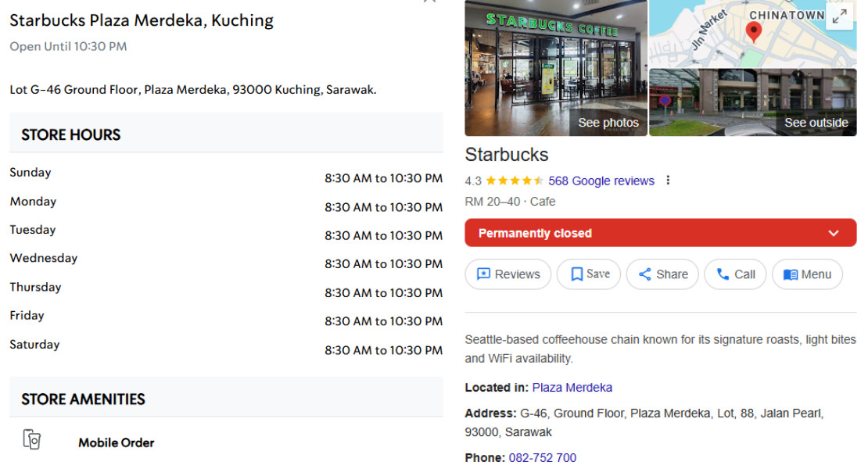Follow the Plaza Merdeka link
The image size is (868, 469).
point(572,388)
